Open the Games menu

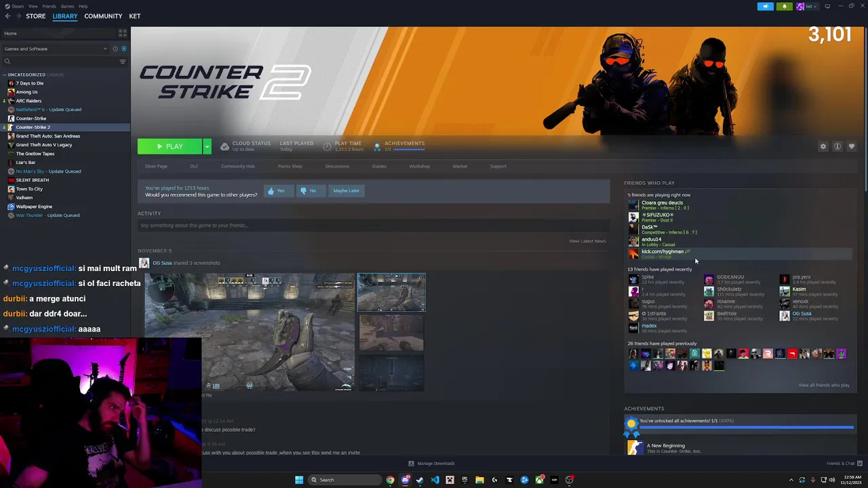[68, 6]
